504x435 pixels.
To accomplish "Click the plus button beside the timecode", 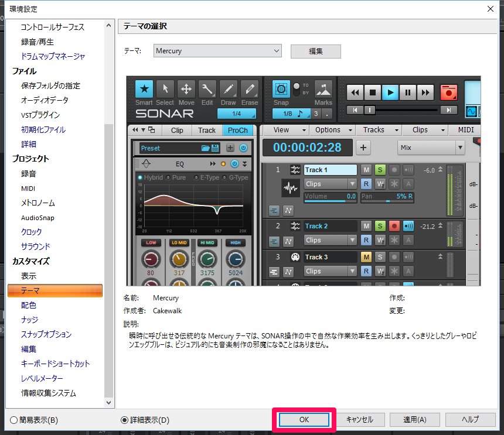I will tap(363, 148).
